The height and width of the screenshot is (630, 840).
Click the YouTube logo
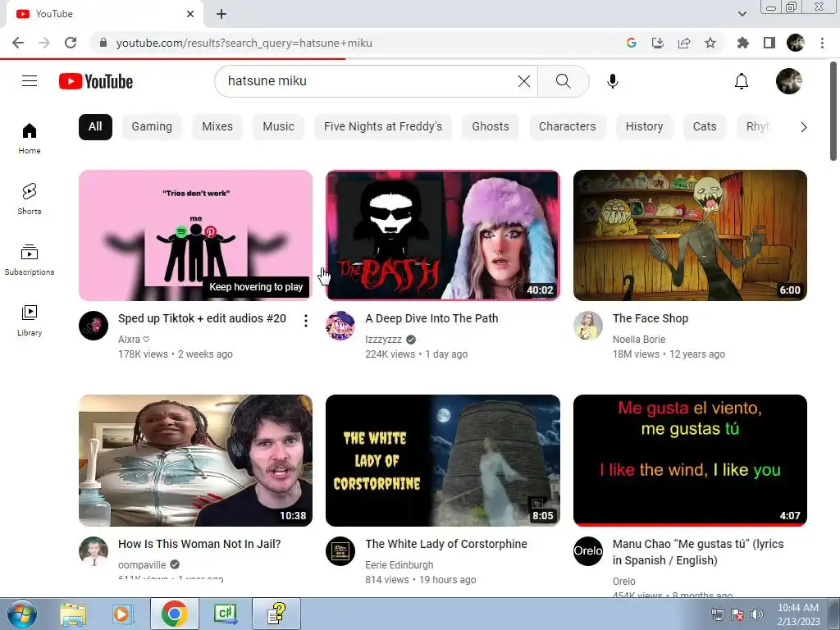pyautogui.click(x=96, y=81)
